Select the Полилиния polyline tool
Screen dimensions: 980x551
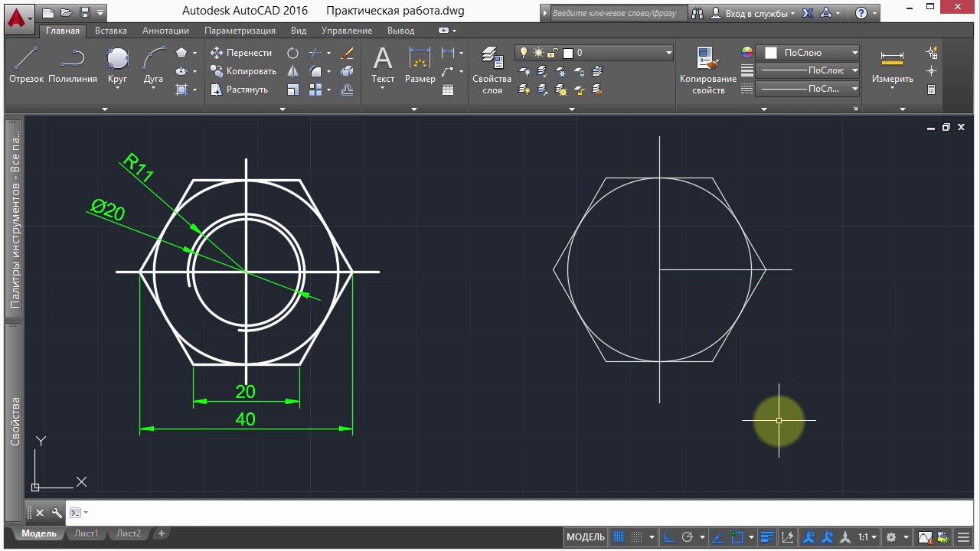(x=73, y=66)
